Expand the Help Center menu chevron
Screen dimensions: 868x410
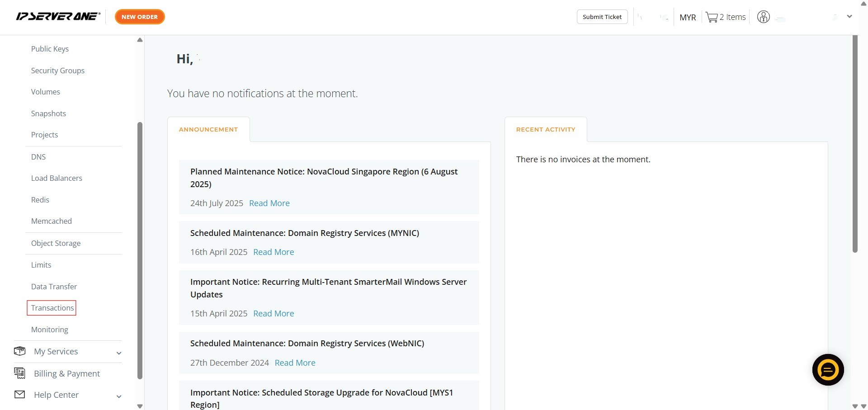coord(119,396)
